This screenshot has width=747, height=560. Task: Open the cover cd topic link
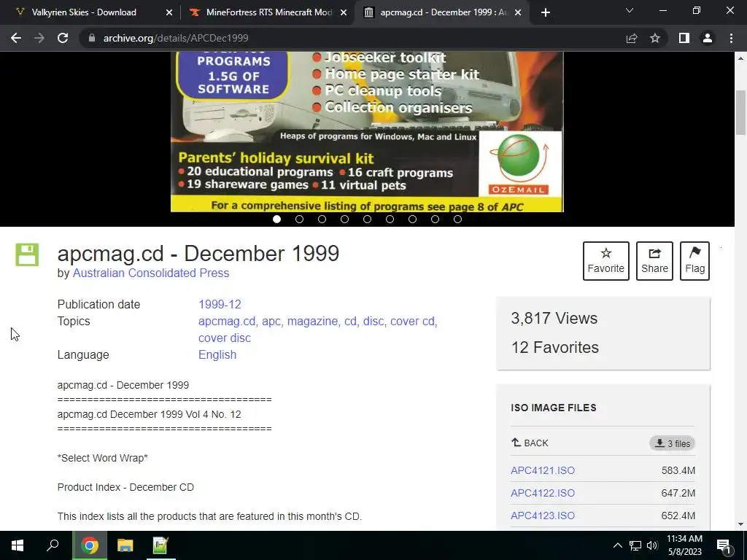point(412,321)
